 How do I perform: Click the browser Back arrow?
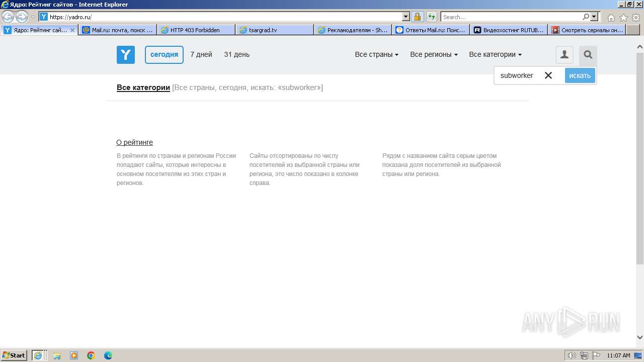[x=8, y=17]
